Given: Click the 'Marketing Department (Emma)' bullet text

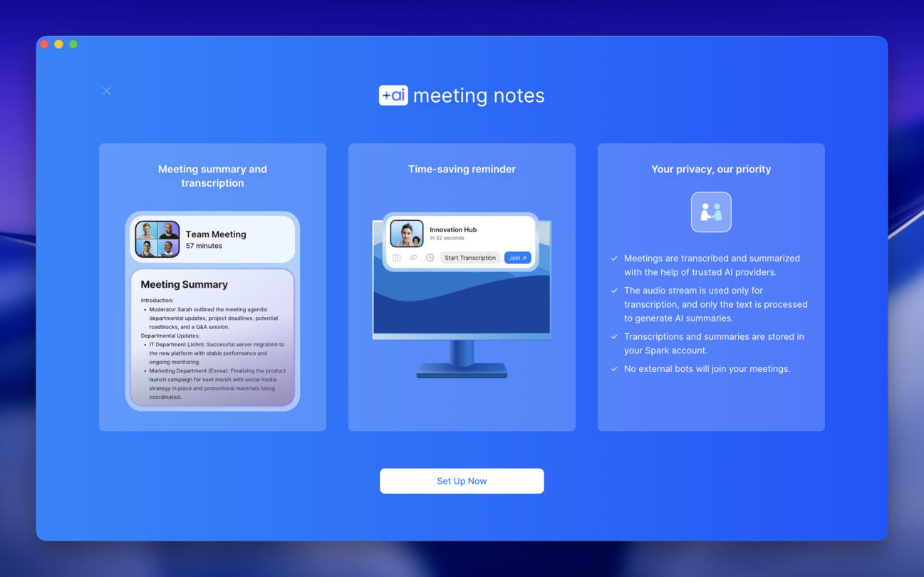Looking at the screenshot, I should click(x=217, y=384).
